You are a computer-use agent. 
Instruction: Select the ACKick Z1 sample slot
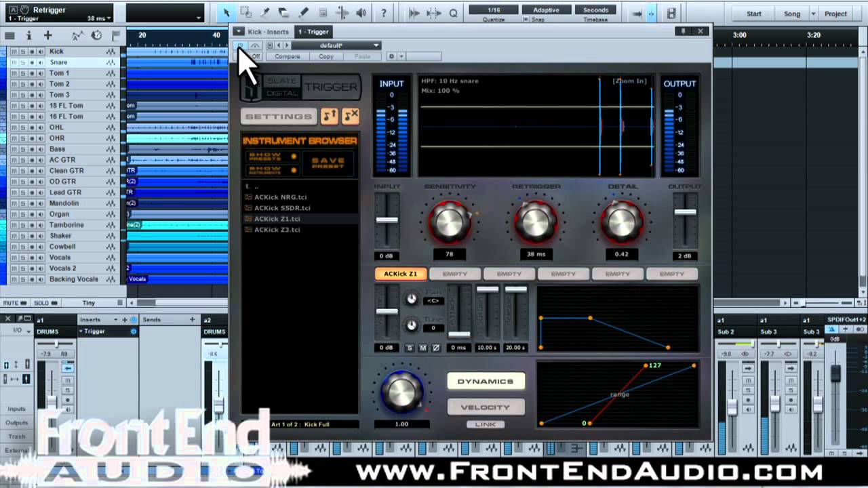(401, 274)
